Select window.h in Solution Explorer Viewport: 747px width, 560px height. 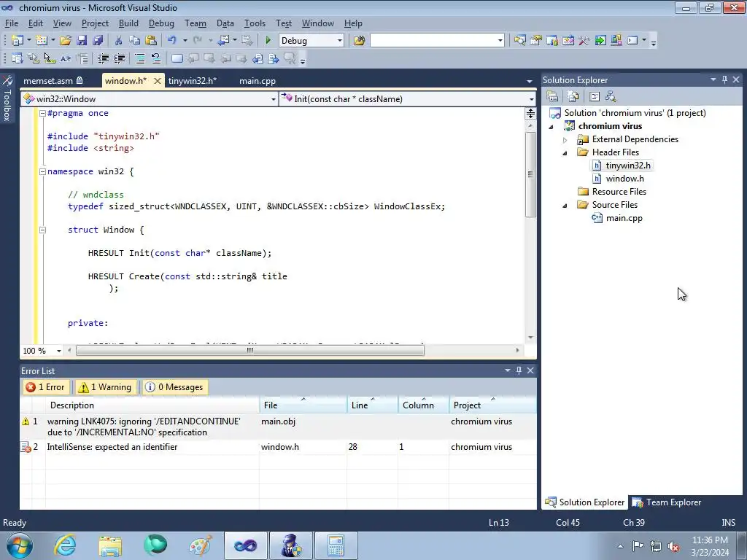[624, 179]
